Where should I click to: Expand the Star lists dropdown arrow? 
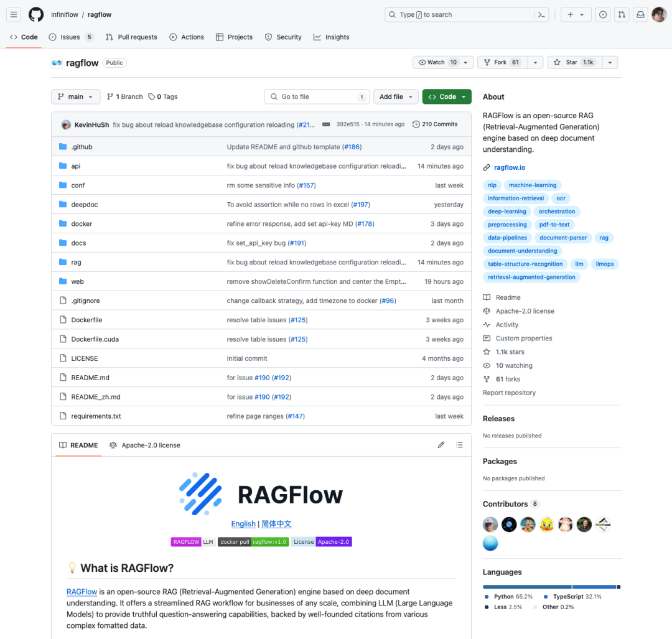point(610,63)
